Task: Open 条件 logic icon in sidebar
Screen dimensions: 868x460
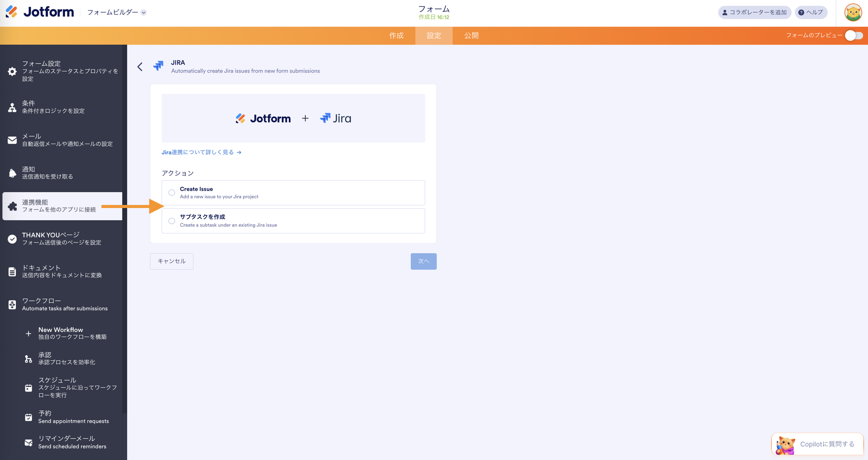Action: click(x=12, y=107)
